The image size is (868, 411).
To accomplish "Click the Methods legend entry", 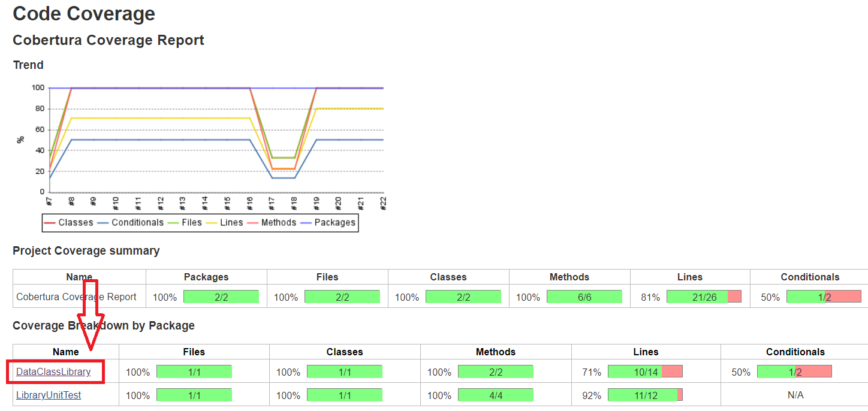I will (272, 222).
